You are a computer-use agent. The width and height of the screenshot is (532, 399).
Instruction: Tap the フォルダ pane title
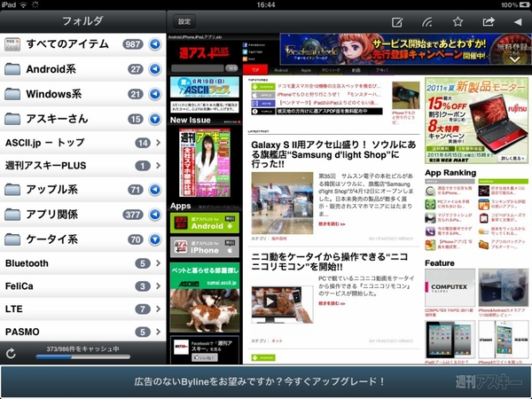tap(82, 21)
